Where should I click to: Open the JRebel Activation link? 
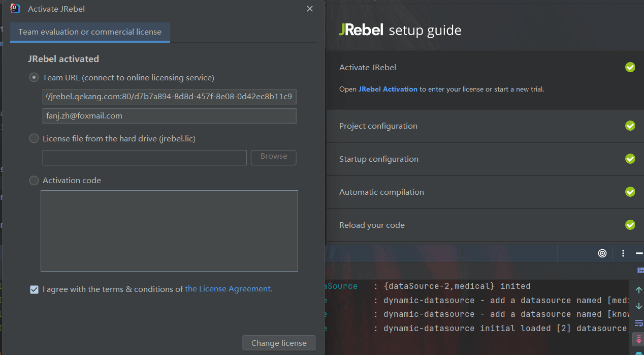[x=388, y=89]
